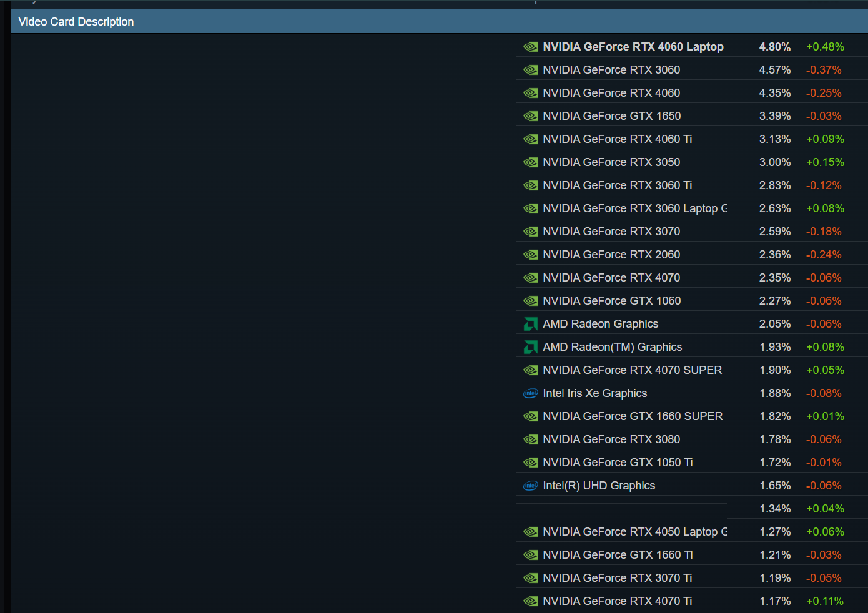Click Intel icon beside Iris Xe Graphics
868x613 pixels.
pyautogui.click(x=531, y=393)
